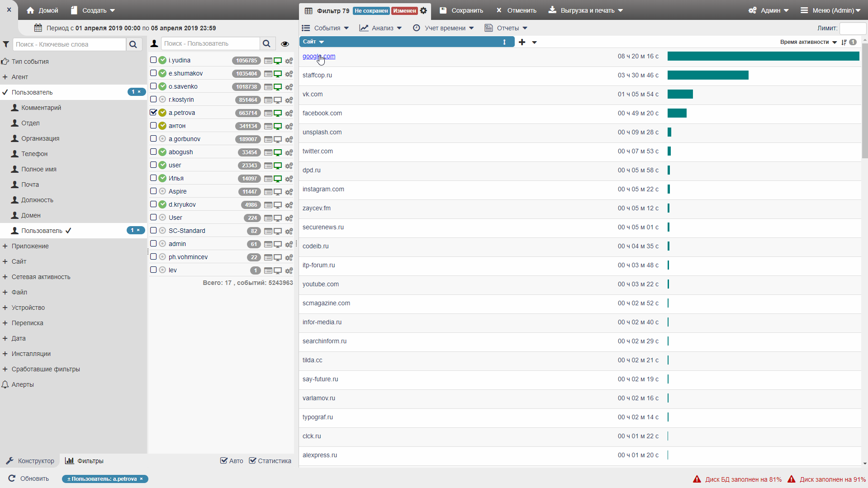This screenshot has height=488, width=868.
Task: Open the Учет времени dropdown
Action: [444, 28]
